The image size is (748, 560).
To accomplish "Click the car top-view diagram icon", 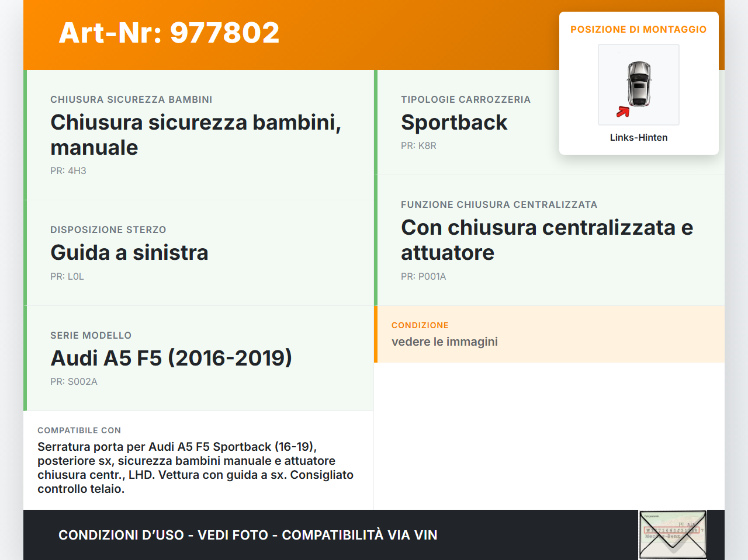I will [638, 84].
